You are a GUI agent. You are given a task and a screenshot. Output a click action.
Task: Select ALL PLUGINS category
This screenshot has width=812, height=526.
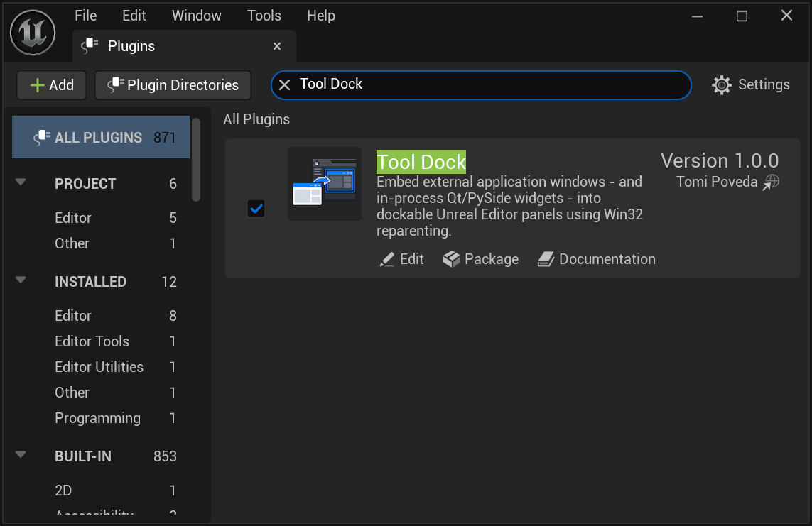pos(101,137)
